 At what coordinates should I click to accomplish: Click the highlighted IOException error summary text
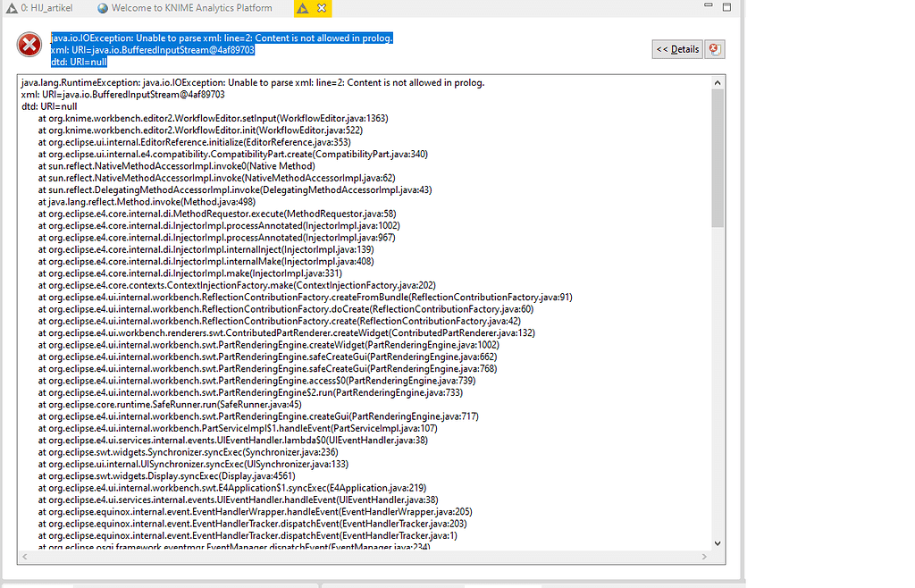[223, 38]
